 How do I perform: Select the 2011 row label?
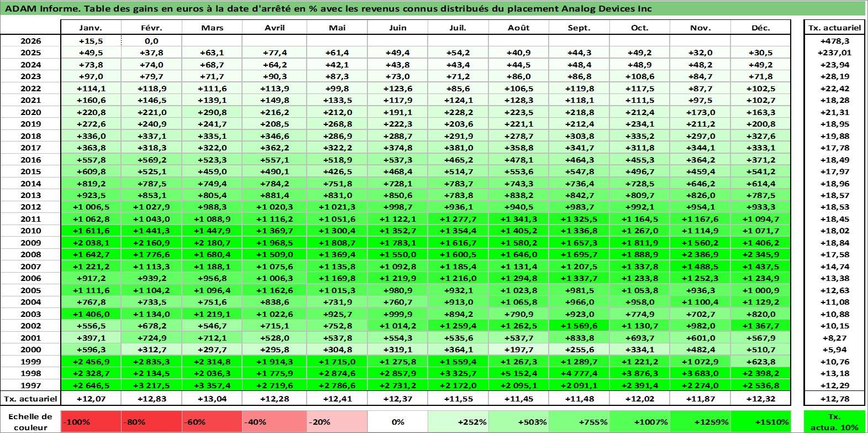(x=30, y=219)
